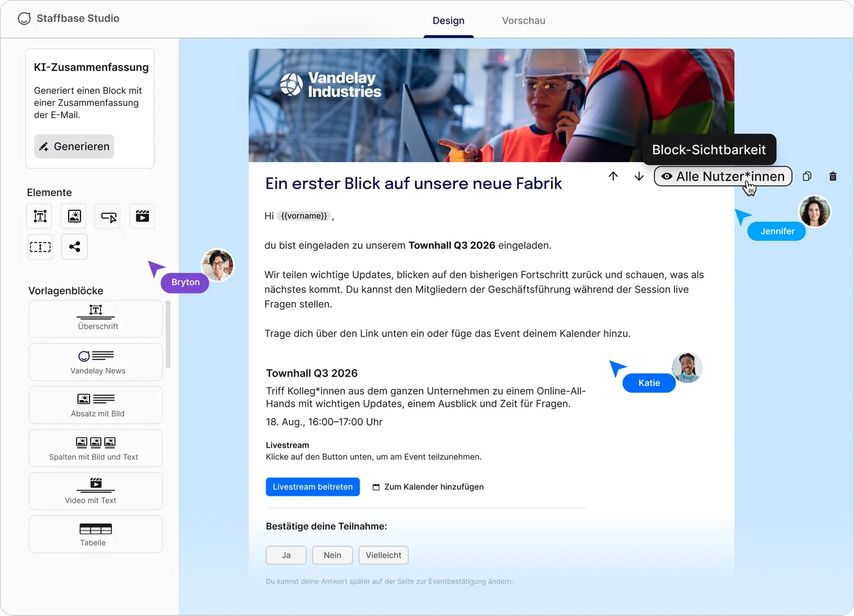Click the headline Ein erster Blick auf unsere neue Fabrik
The height and width of the screenshot is (616, 854).
coord(413,183)
